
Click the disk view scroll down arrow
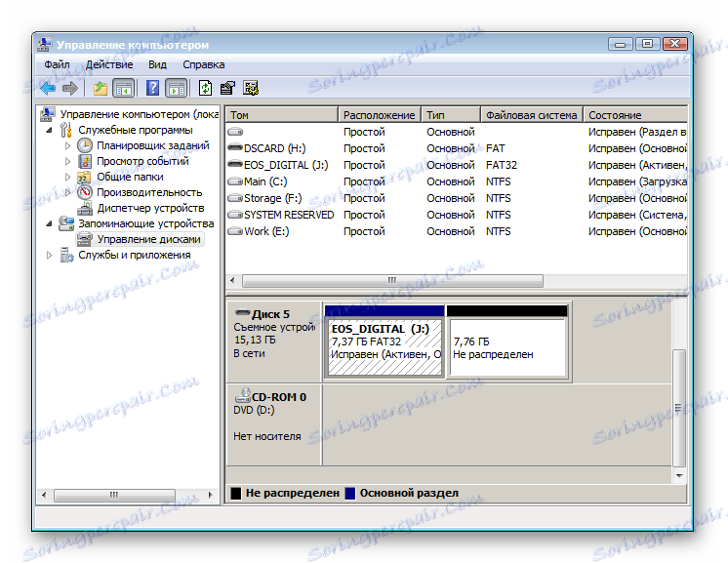(679, 476)
